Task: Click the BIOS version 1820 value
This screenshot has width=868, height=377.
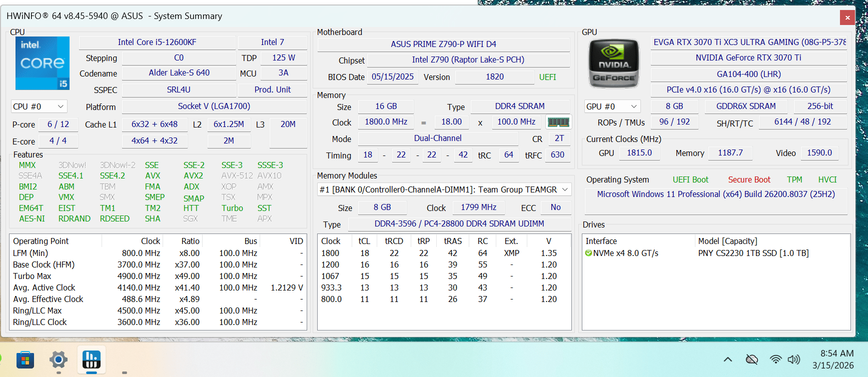Action: click(495, 76)
